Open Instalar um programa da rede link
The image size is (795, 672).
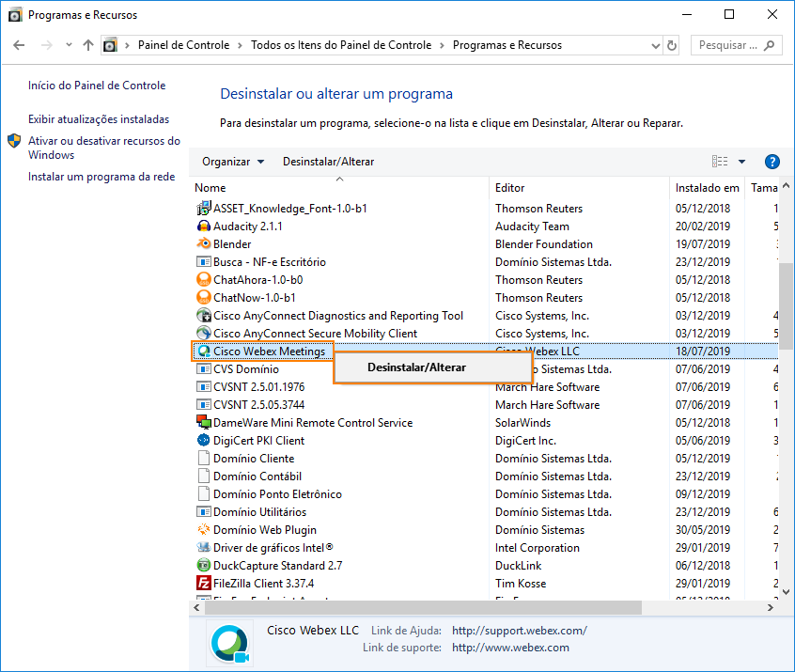pyautogui.click(x=101, y=177)
